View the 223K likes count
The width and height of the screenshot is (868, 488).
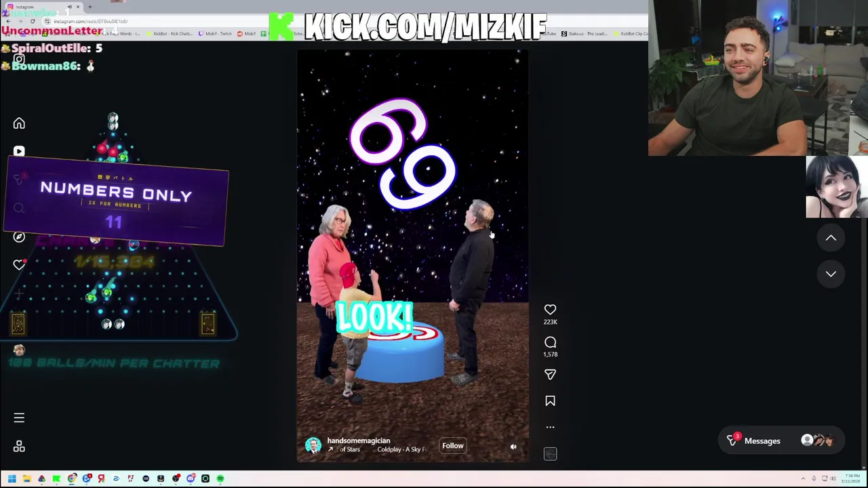click(x=550, y=322)
